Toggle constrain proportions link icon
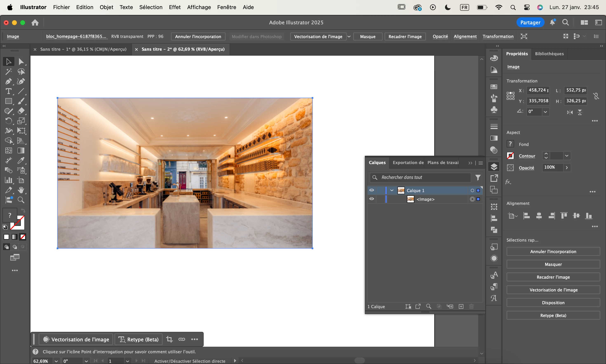 596,96
